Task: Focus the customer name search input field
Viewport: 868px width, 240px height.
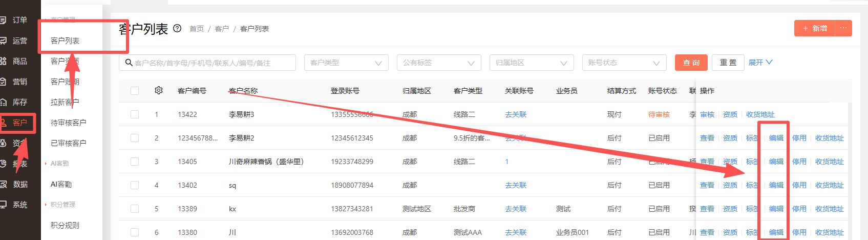Action: [207, 63]
